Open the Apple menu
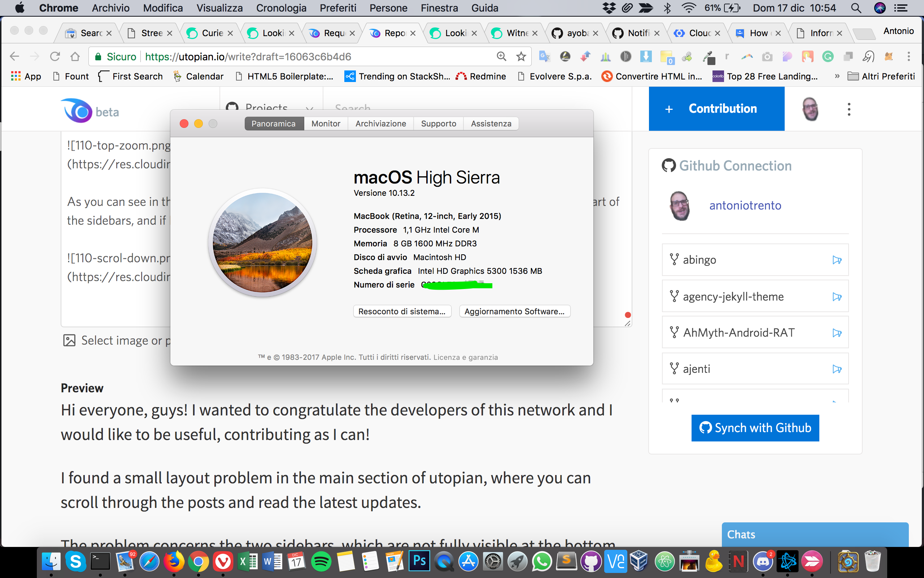The width and height of the screenshot is (924, 578). pos(19,8)
